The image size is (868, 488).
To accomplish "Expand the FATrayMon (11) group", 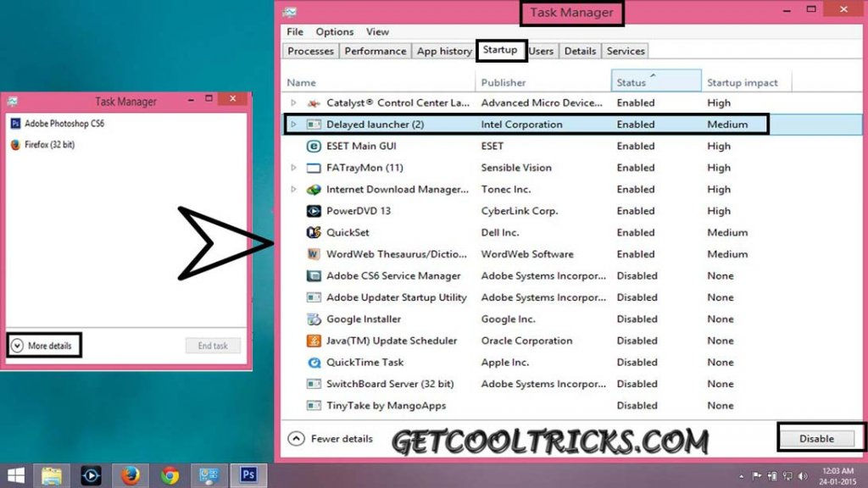I will point(293,168).
